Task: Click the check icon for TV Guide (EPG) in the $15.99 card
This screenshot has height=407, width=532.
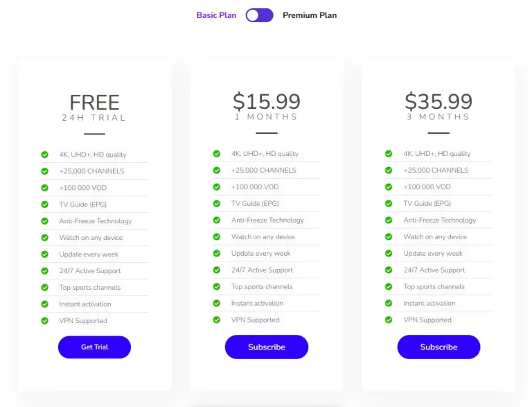Action: click(x=217, y=204)
